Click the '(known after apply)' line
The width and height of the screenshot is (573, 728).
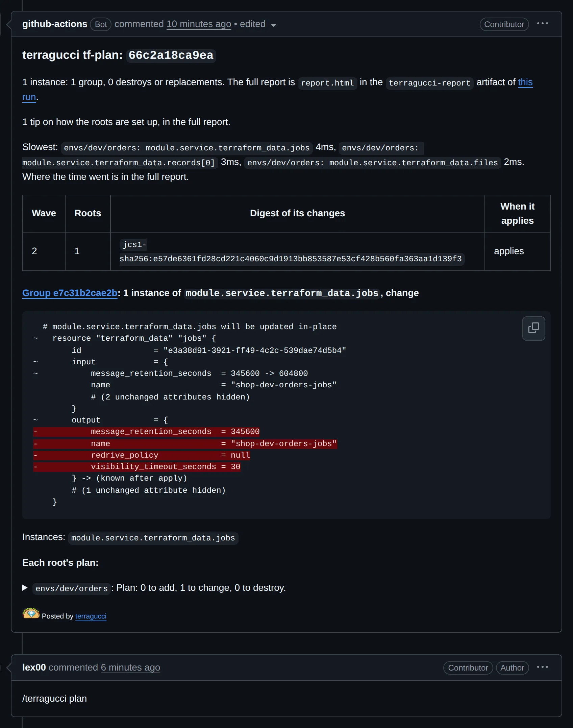click(x=129, y=478)
